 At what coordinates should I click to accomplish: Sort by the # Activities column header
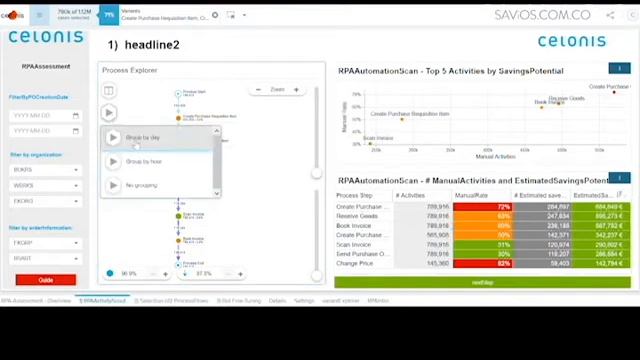pyautogui.click(x=422, y=196)
